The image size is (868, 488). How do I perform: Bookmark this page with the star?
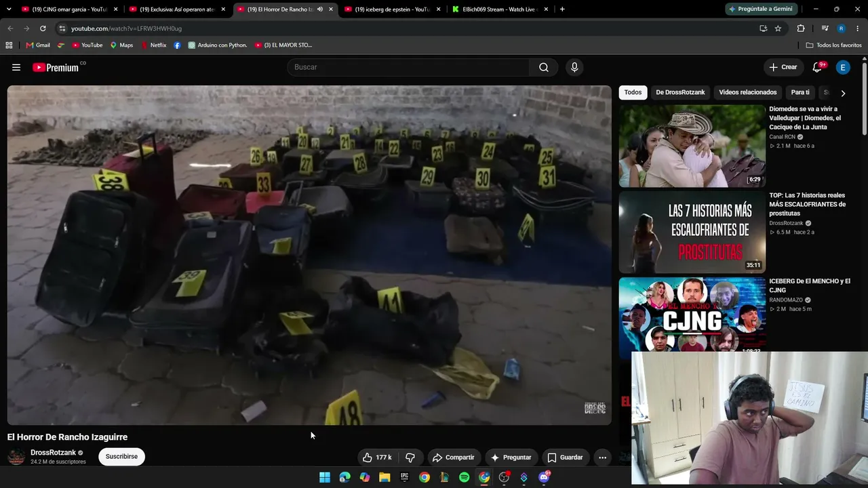pos(778,28)
